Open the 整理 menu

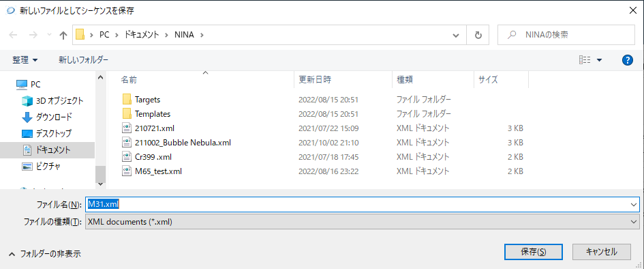pos(25,60)
